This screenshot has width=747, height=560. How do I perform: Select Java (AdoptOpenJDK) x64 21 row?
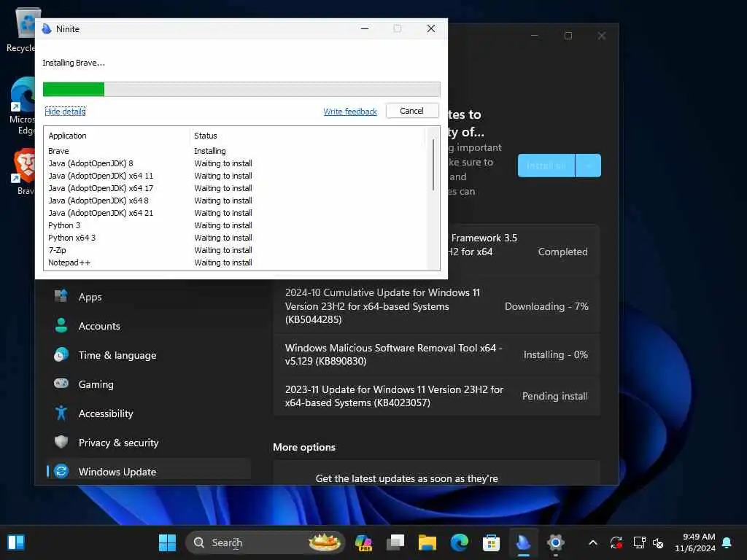[x=236, y=213]
